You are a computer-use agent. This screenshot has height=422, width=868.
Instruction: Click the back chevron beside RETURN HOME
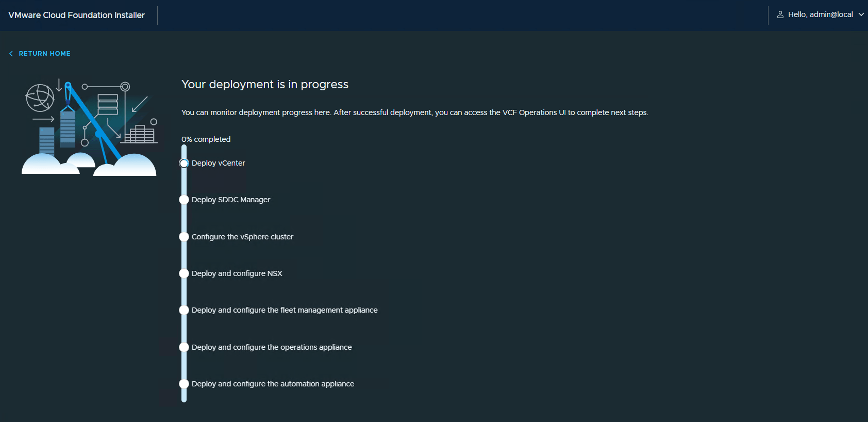(x=11, y=54)
